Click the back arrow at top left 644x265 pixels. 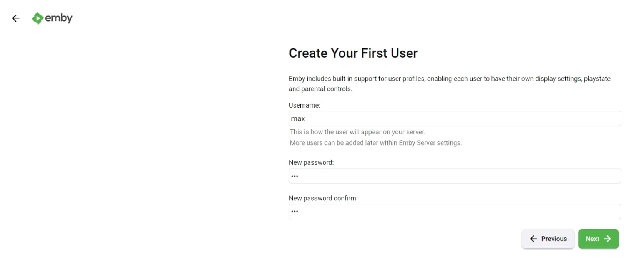click(x=16, y=18)
